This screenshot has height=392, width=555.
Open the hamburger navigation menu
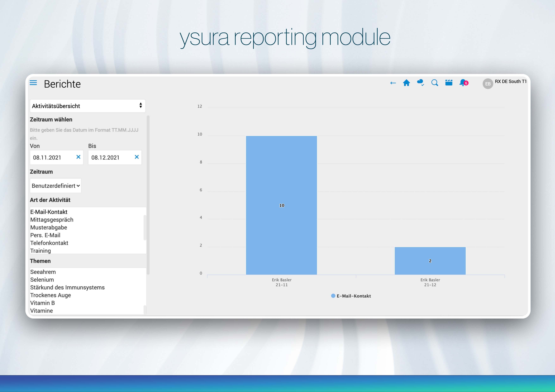click(x=33, y=83)
